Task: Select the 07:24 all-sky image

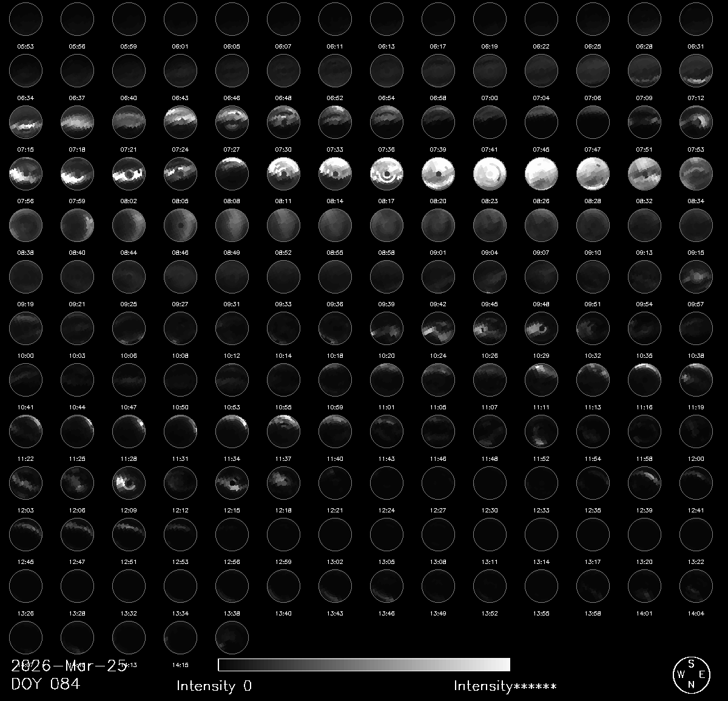Action: pos(180,121)
